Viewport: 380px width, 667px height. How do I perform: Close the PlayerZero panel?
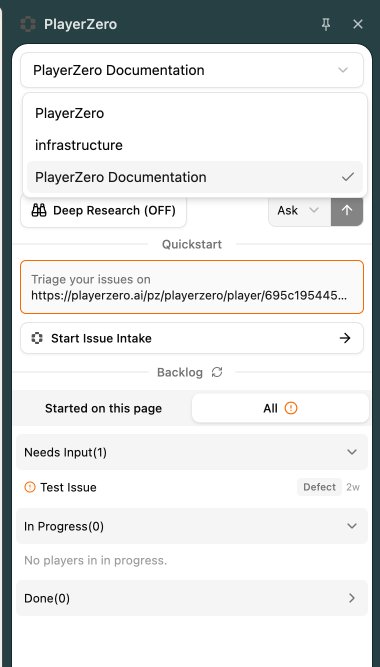pyautogui.click(x=358, y=24)
